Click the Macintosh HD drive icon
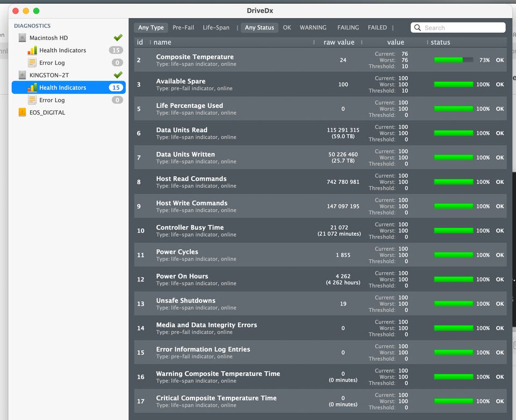516x420 pixels. 22,38
